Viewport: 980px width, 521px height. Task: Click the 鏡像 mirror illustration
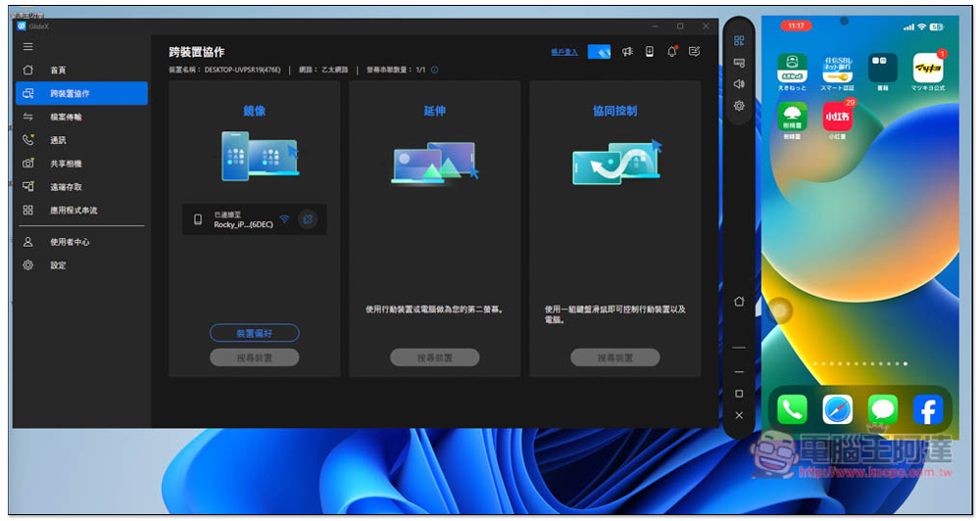pos(260,156)
